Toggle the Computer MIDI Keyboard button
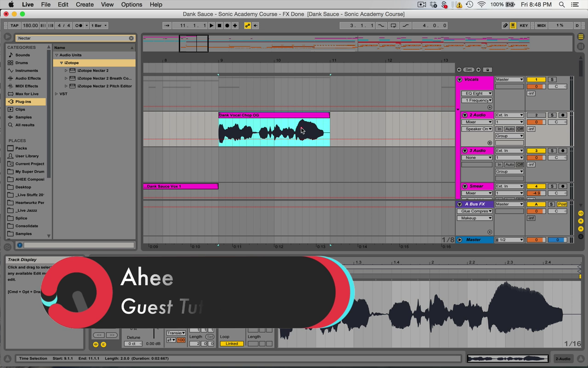 [x=513, y=26]
